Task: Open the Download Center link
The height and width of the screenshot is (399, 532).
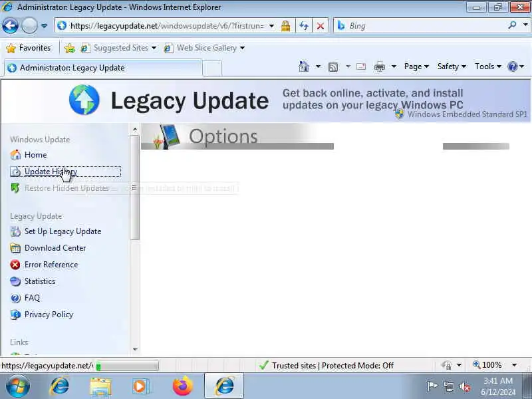Action: pyautogui.click(x=55, y=248)
